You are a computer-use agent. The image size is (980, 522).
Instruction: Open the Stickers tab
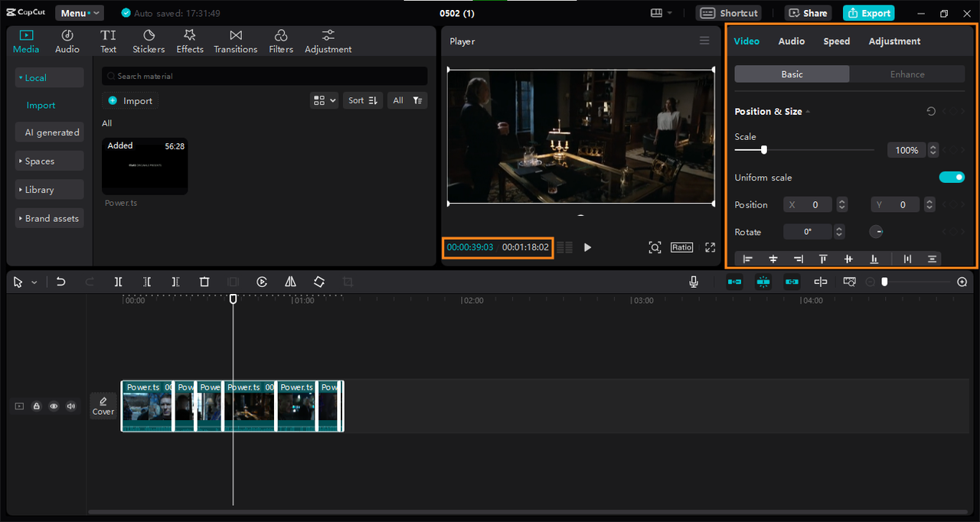point(149,41)
